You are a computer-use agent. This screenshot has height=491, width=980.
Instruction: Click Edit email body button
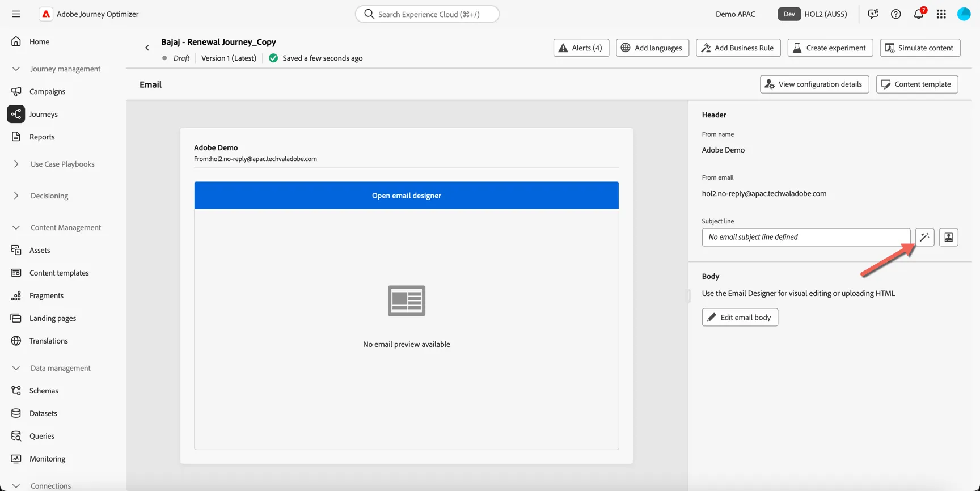coord(740,317)
